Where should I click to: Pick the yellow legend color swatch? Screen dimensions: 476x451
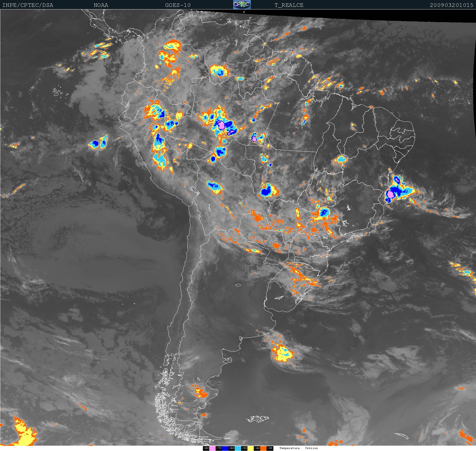point(250,448)
